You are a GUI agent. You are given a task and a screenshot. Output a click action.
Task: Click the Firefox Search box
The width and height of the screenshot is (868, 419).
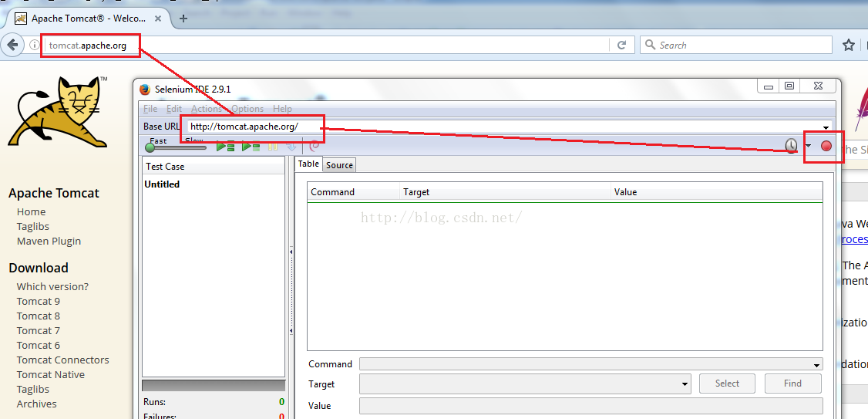point(735,45)
